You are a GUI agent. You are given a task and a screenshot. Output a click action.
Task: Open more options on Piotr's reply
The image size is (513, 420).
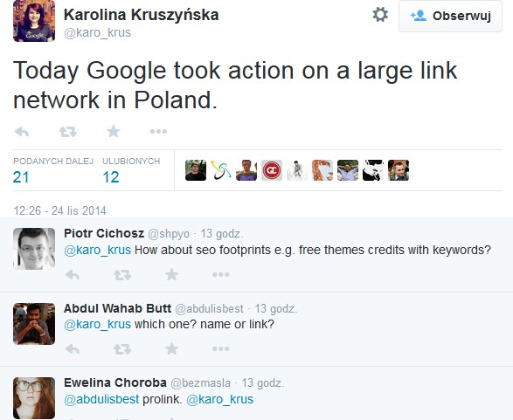(220, 274)
